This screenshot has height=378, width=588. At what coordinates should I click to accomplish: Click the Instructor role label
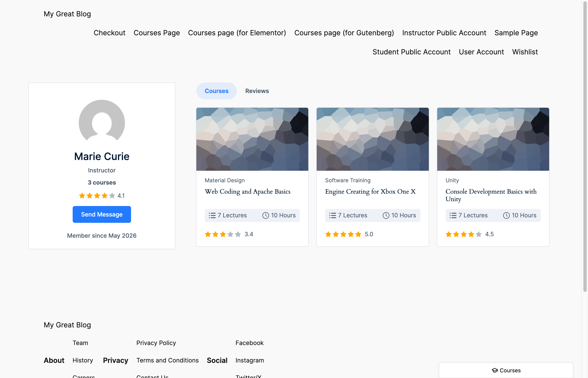[102, 170]
